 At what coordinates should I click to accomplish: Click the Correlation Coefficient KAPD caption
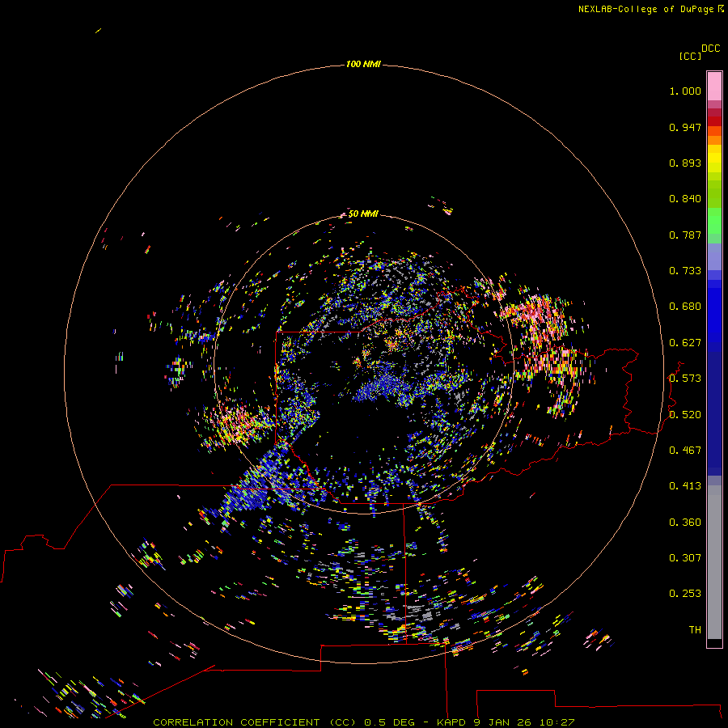click(x=363, y=722)
